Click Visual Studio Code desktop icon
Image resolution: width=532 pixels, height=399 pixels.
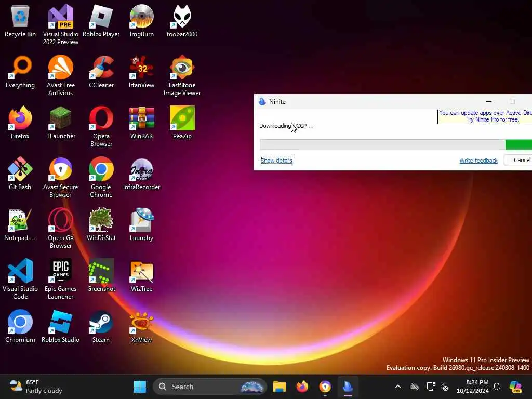pyautogui.click(x=20, y=279)
